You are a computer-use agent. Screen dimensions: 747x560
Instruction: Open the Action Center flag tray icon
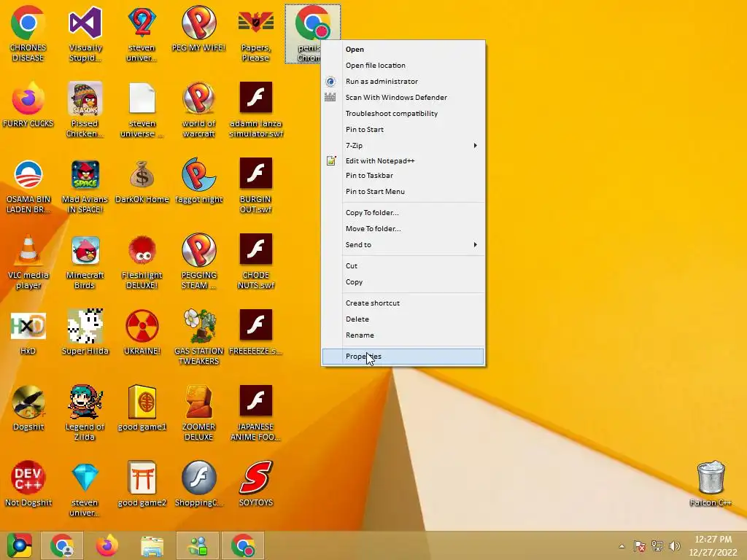click(639, 546)
